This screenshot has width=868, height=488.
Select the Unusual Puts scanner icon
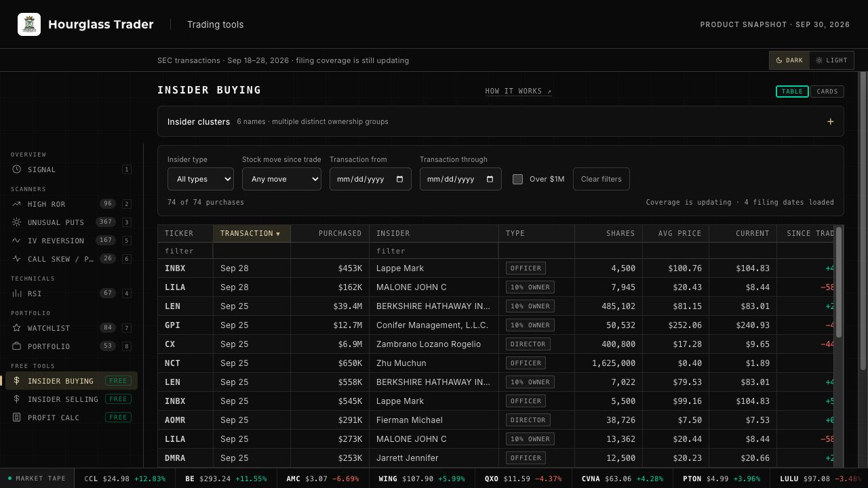(16, 222)
